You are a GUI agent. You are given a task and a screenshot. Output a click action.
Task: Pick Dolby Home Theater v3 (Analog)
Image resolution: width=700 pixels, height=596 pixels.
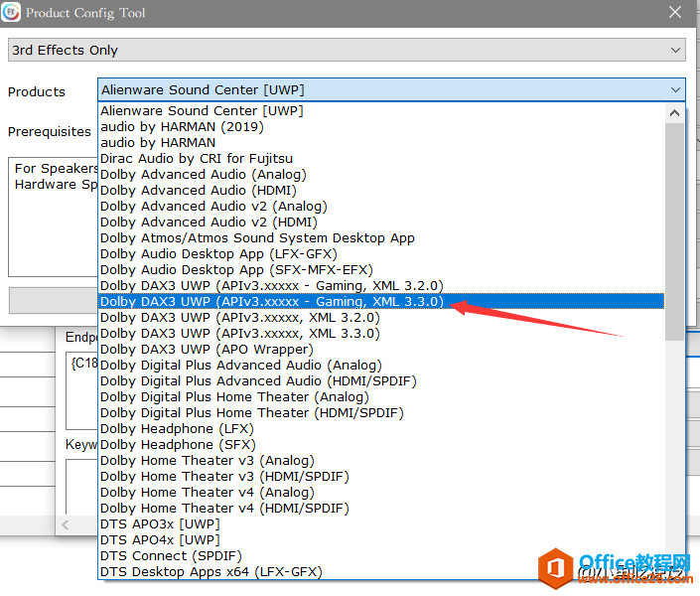(x=381, y=461)
